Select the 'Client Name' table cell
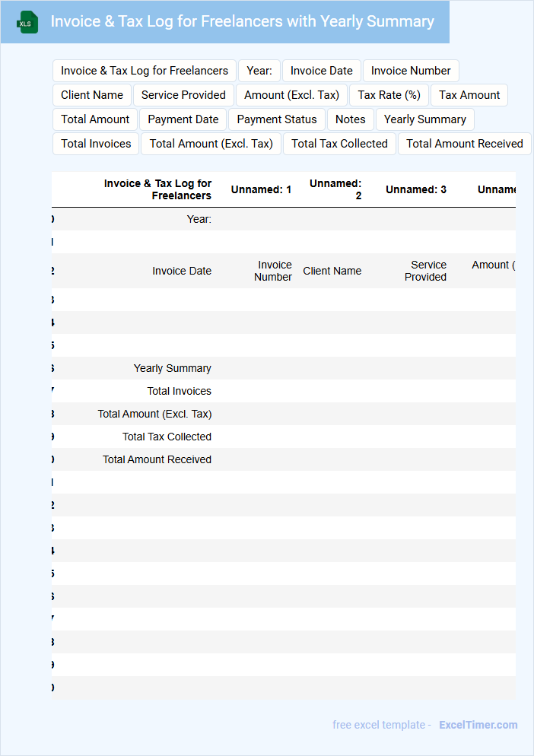 332,271
